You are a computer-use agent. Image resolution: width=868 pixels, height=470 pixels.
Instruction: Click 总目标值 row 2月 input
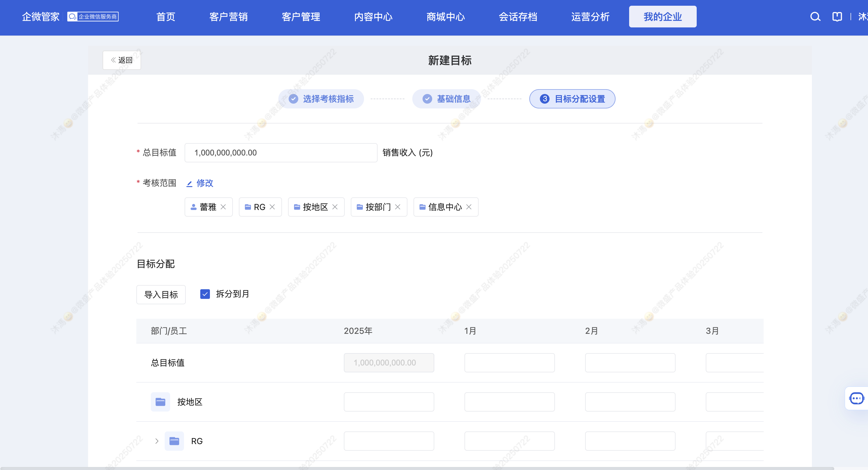click(x=630, y=363)
